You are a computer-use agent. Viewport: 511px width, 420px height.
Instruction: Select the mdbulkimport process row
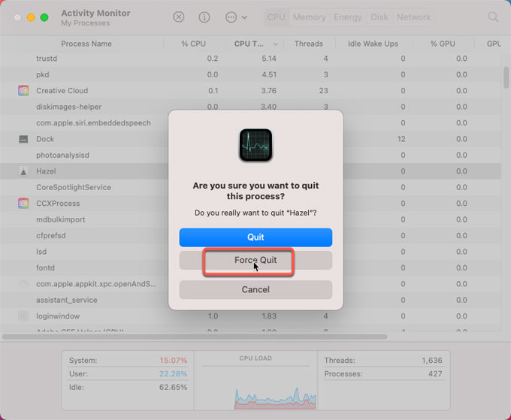pos(250,219)
